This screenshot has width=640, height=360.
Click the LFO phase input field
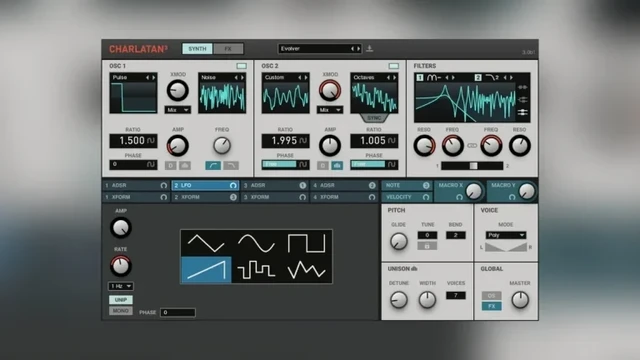178,313
